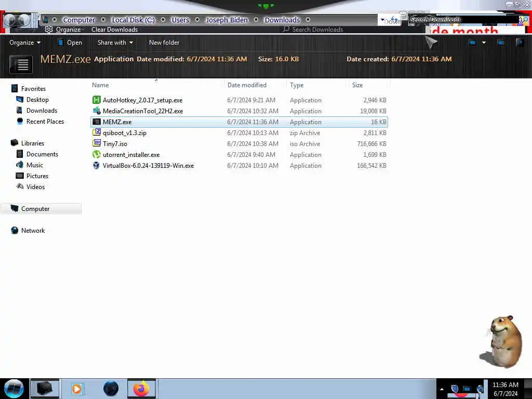The width and height of the screenshot is (532, 399).
Task: Click the "166,542 KB" size value
Action: click(x=371, y=165)
